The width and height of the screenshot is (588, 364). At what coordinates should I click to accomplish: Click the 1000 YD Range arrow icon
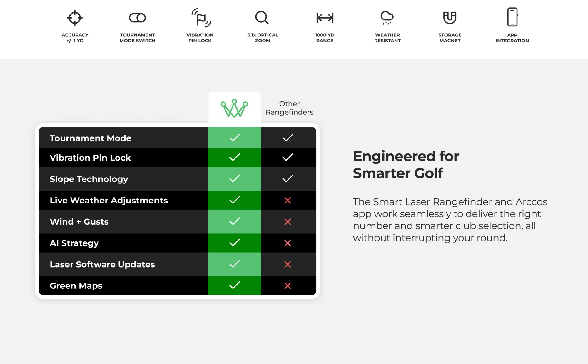point(325,18)
